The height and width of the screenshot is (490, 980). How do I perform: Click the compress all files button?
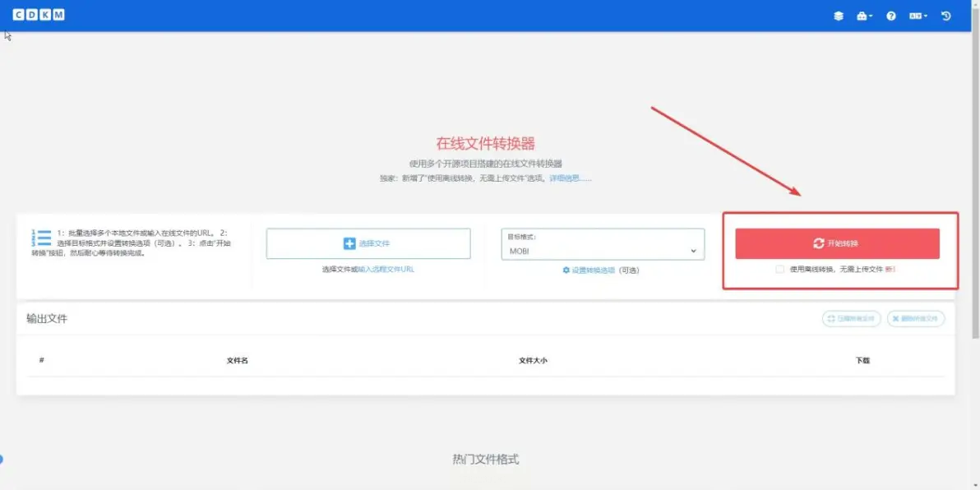[x=851, y=319]
